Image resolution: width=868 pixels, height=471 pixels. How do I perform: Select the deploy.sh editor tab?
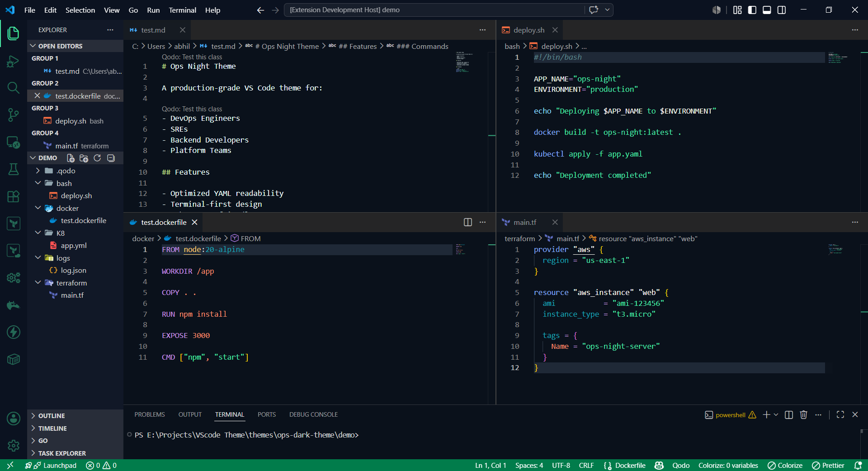(x=529, y=30)
